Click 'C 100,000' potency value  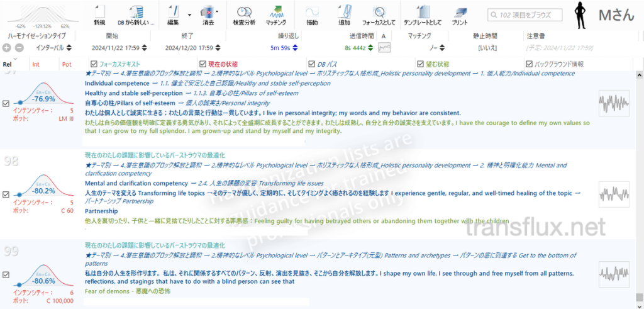60,301
